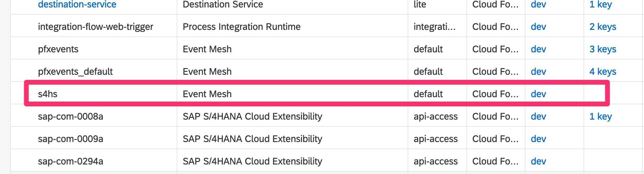Select the sap-com-0294a instance name
This screenshot has height=174, width=644.
pos(70,161)
